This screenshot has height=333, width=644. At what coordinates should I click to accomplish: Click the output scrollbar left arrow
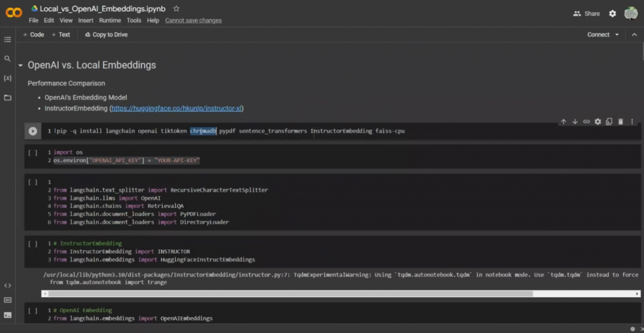45,293
